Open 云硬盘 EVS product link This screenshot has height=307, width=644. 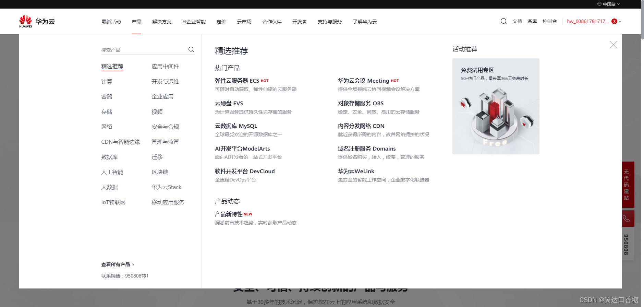click(x=229, y=104)
